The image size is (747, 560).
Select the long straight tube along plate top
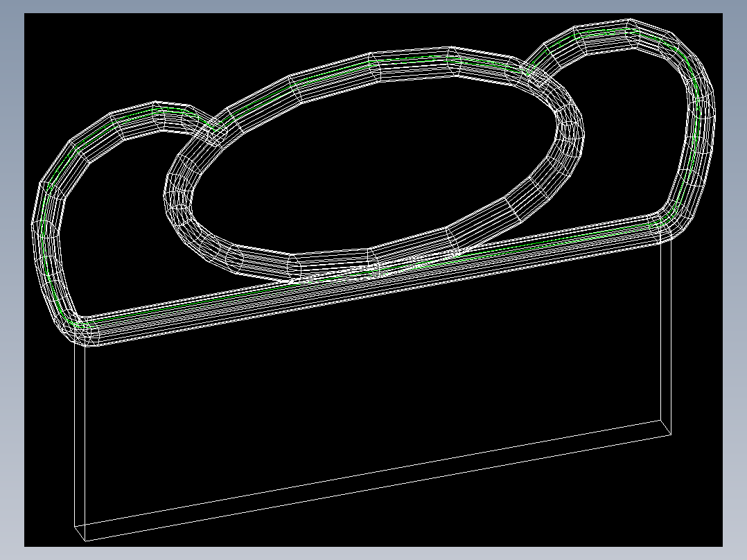(373, 280)
